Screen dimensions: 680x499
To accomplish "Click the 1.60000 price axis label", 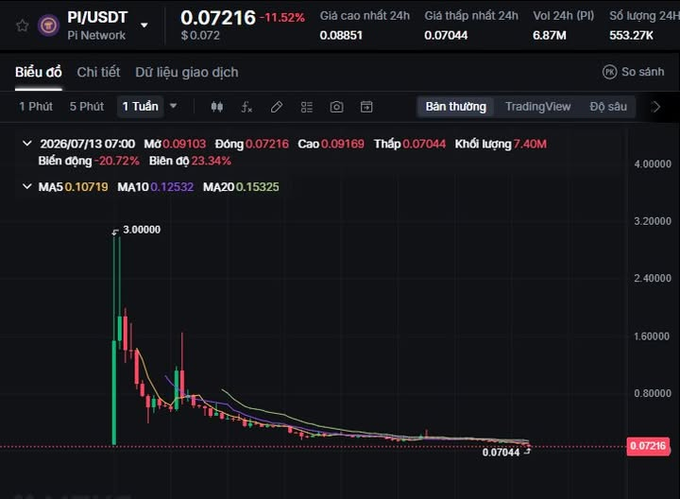I will [x=651, y=336].
